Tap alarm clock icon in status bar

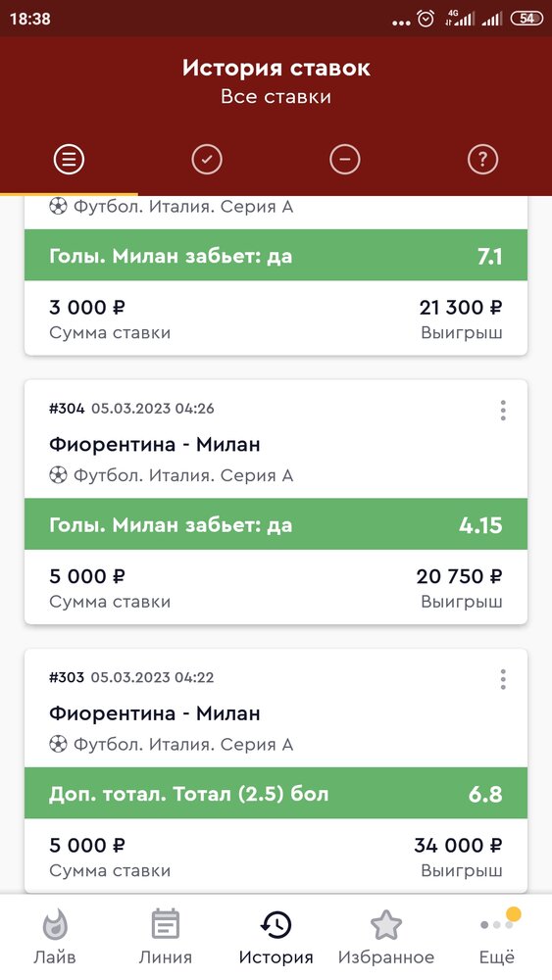pos(426,19)
